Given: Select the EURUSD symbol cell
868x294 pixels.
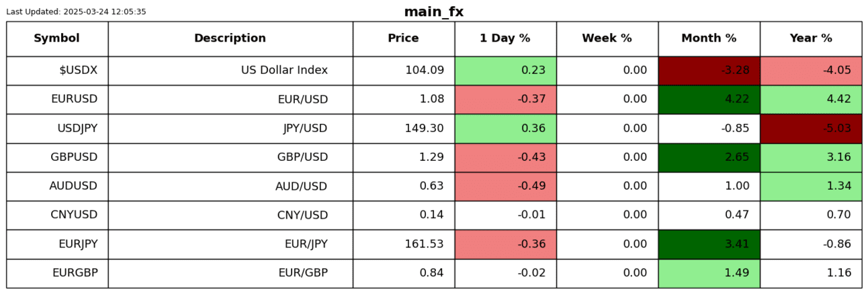Looking at the screenshot, I should pyautogui.click(x=57, y=99).
